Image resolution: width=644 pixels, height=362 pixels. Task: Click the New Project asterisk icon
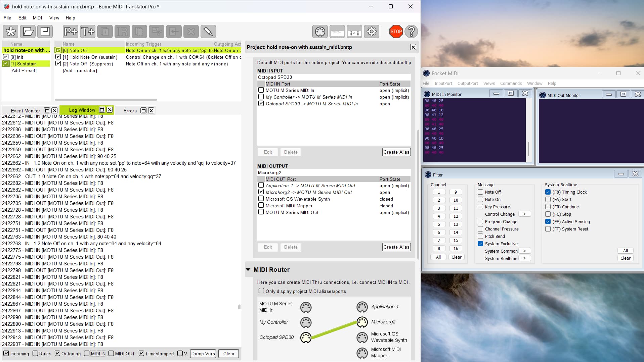11,32
